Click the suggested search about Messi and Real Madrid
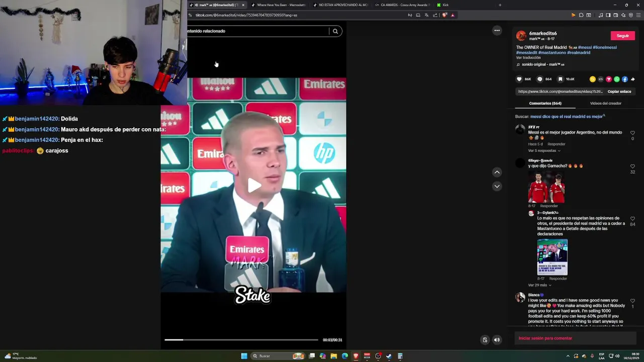 pos(568,117)
